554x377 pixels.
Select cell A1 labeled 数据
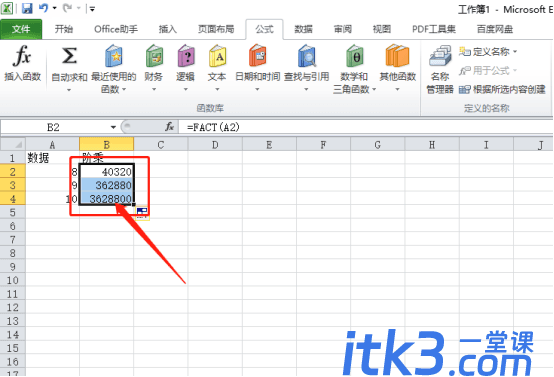[52, 158]
